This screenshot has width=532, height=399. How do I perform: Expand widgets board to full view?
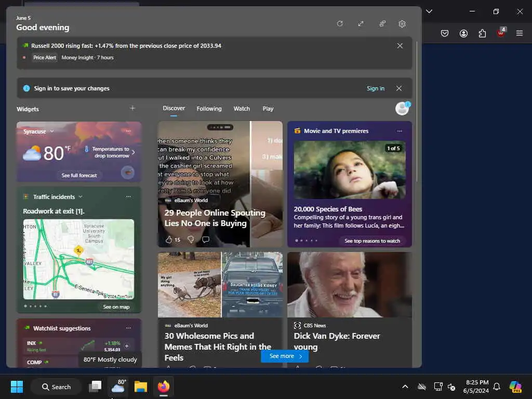coord(361,23)
